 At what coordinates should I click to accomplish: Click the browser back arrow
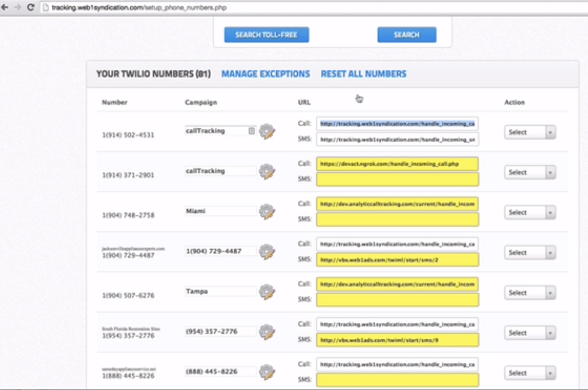click(5, 6)
